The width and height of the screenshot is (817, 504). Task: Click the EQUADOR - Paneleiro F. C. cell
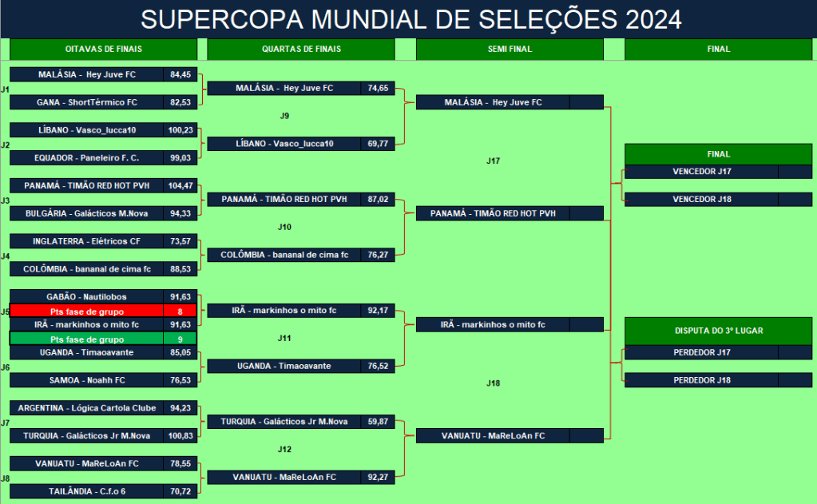coord(87,158)
